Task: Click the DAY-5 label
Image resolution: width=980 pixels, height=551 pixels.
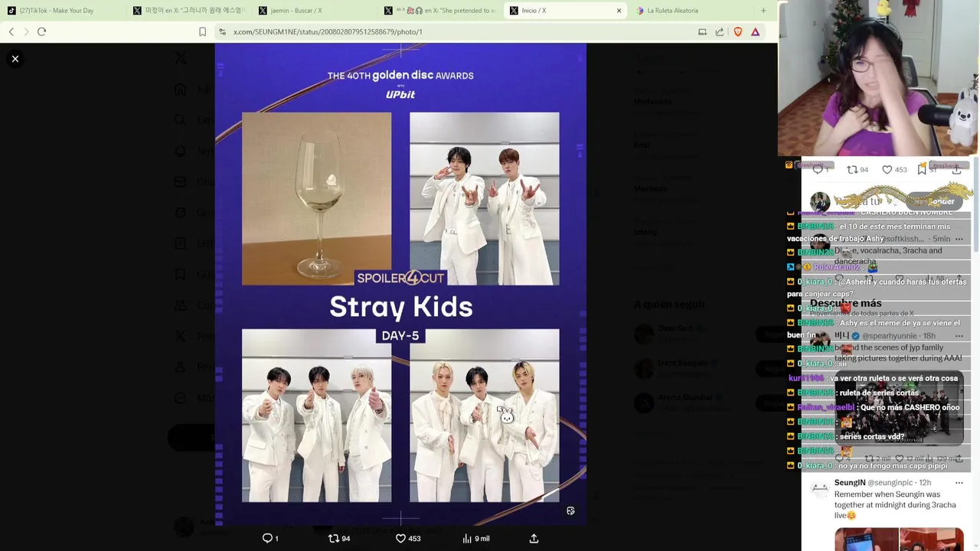Action: [x=400, y=335]
